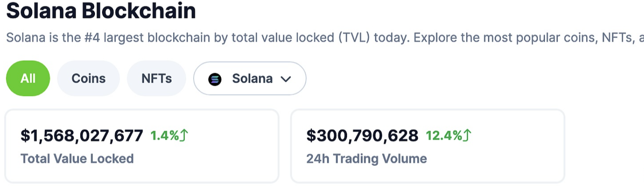Click the Total Value Locked label
Image resolution: width=644 pixels, height=186 pixels.
point(77,158)
